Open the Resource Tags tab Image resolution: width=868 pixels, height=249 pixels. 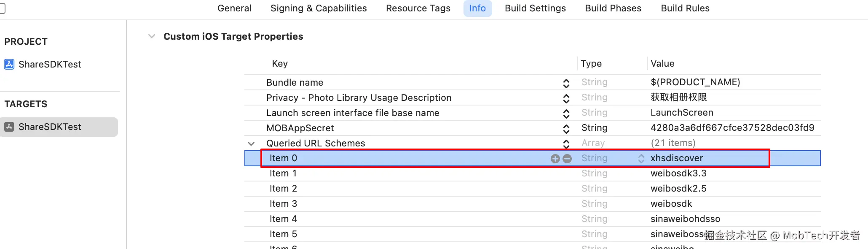(x=418, y=8)
